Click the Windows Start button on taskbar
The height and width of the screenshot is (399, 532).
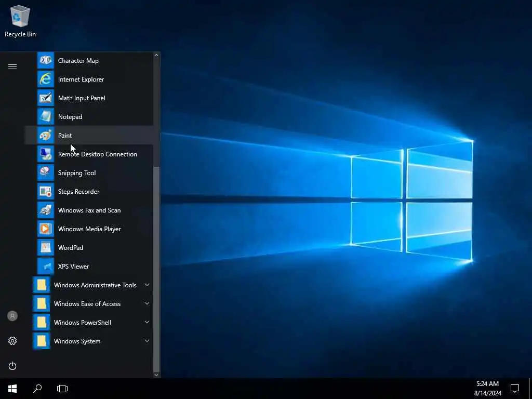[12, 389]
